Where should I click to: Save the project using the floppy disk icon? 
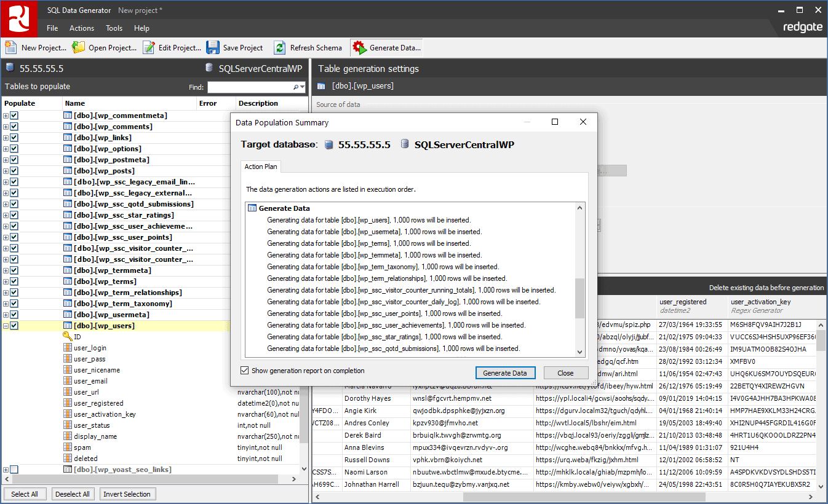212,47
